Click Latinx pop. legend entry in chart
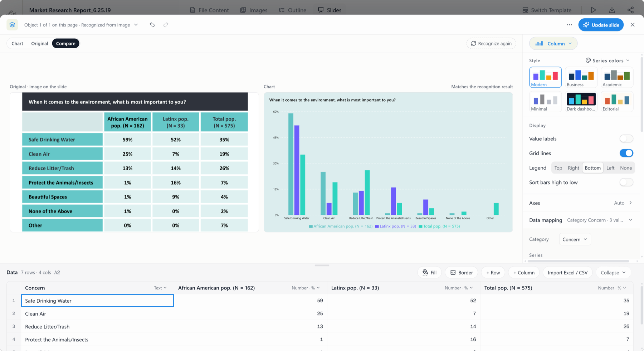The image size is (644, 351). point(395,226)
